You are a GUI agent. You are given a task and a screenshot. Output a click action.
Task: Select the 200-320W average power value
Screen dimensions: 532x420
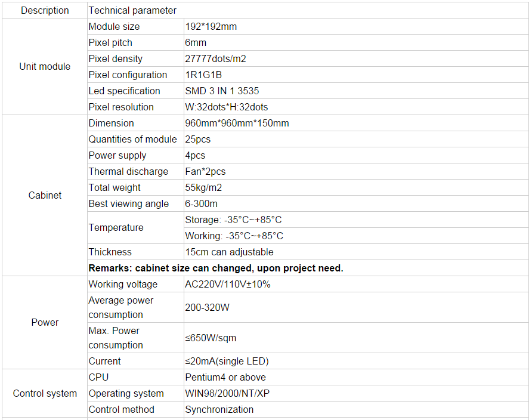pyautogui.click(x=207, y=307)
